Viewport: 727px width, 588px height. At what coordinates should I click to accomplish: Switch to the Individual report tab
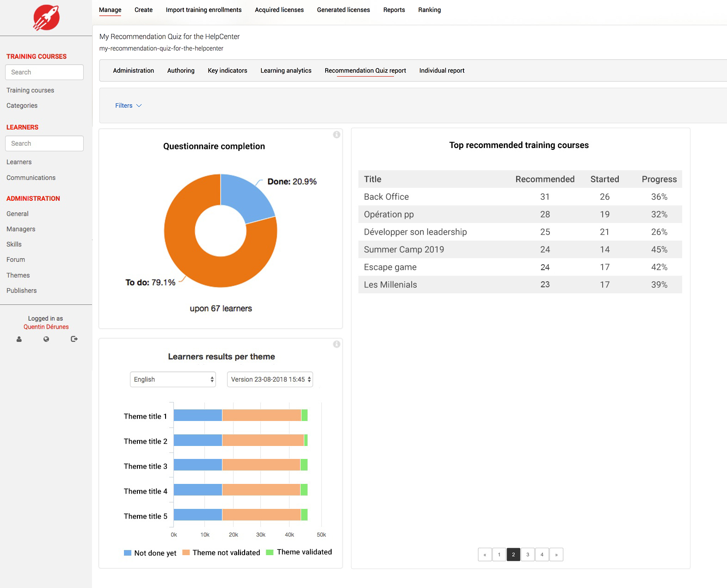442,70
